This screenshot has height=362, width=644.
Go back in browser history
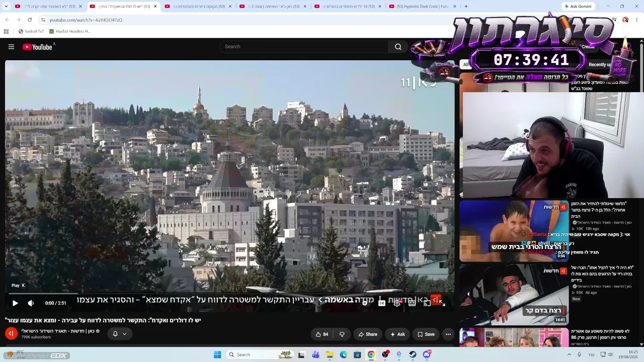pyautogui.click(x=7, y=20)
